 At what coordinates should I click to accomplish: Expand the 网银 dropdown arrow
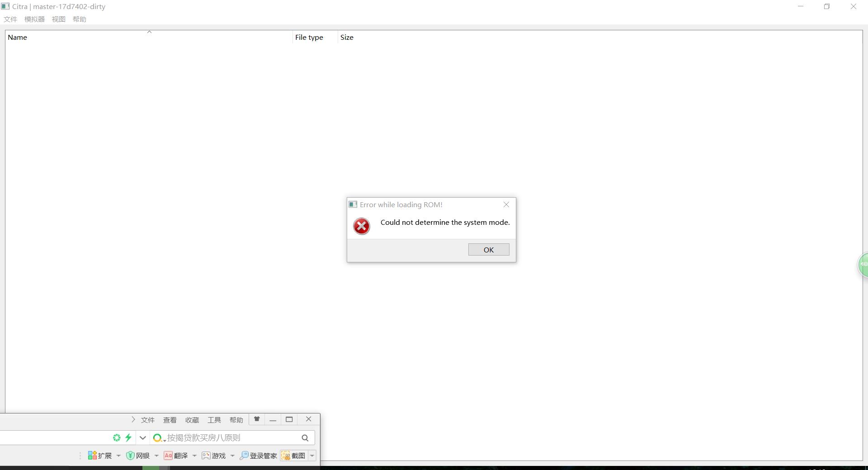(156, 456)
